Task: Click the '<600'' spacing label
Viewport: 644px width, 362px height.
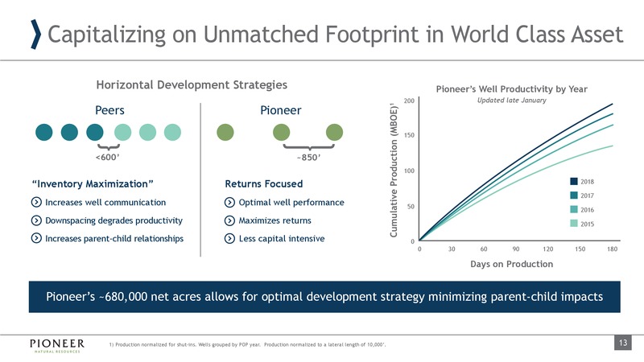Action: point(107,157)
